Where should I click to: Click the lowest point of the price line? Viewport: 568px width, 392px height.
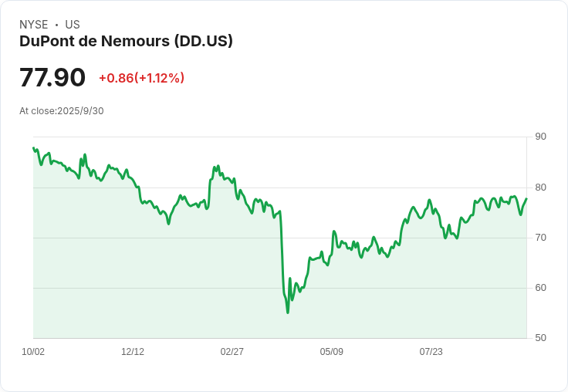click(x=288, y=313)
